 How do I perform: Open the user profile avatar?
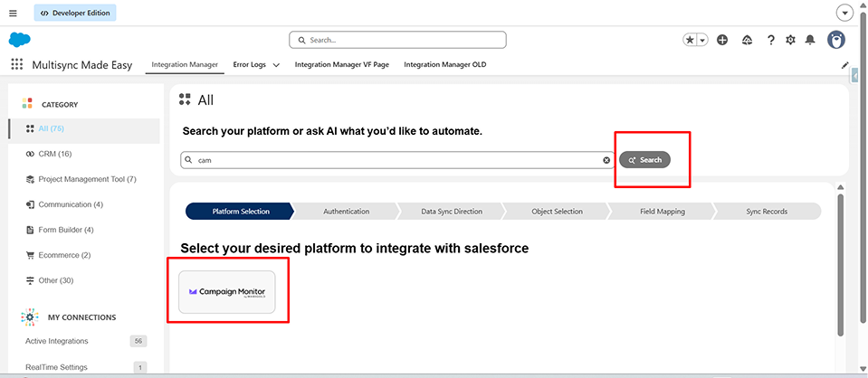click(x=836, y=40)
